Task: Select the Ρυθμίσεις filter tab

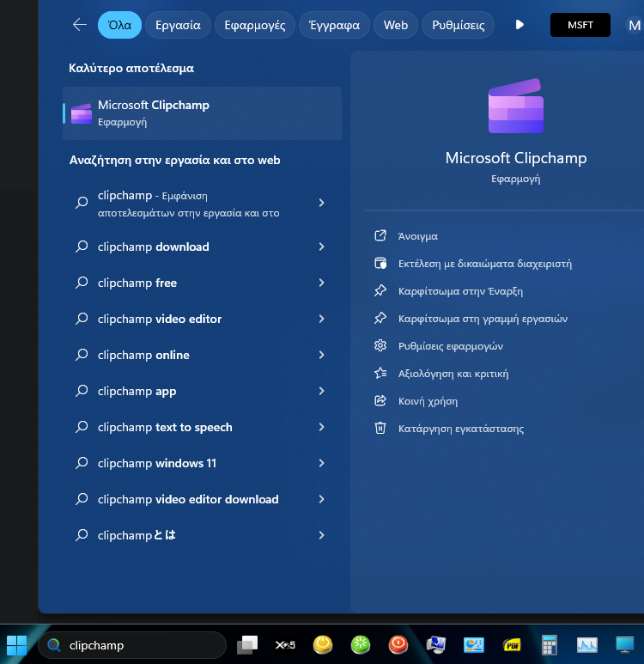Action: [x=459, y=25]
